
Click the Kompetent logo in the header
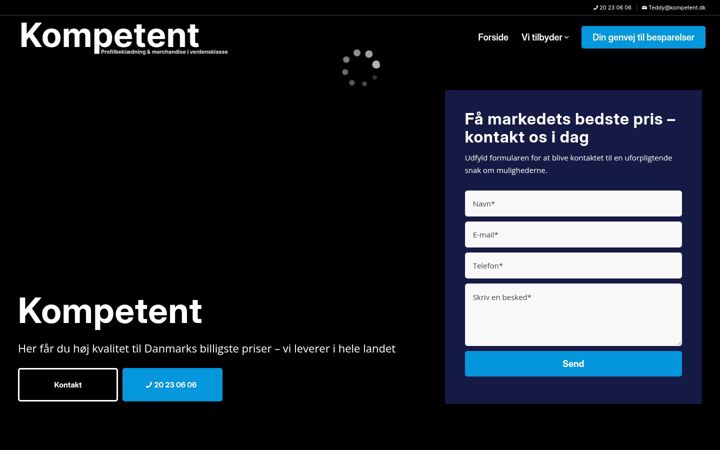[124, 38]
